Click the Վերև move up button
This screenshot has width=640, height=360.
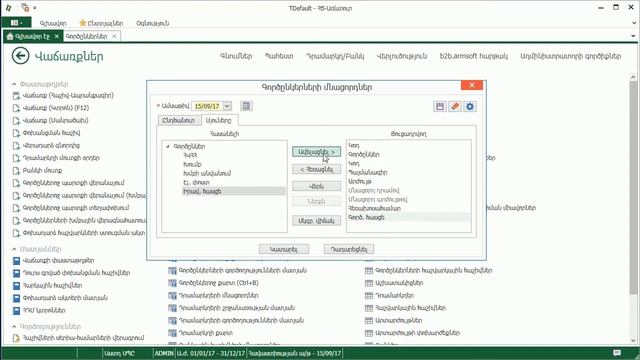pyautogui.click(x=316, y=186)
